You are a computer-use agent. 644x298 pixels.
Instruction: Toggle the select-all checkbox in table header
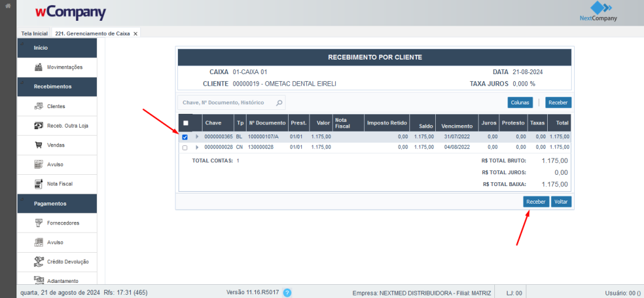pos(186,123)
